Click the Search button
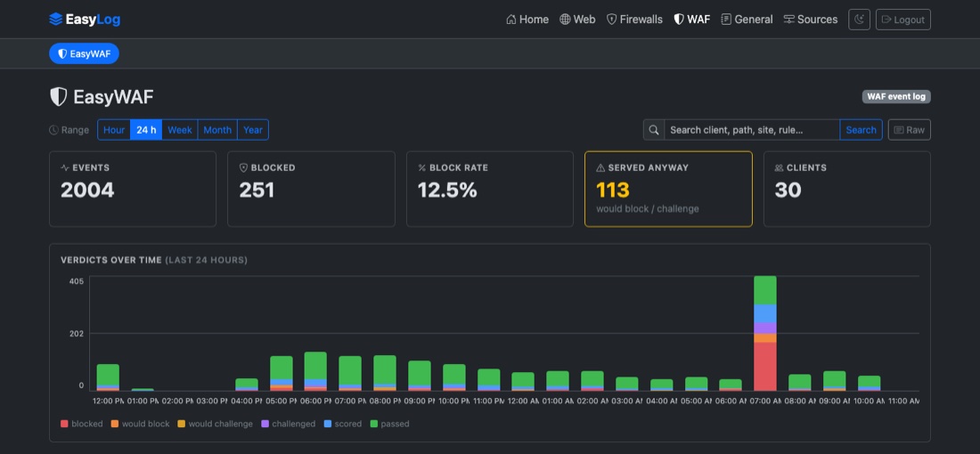This screenshot has height=454, width=980. pyautogui.click(x=861, y=130)
